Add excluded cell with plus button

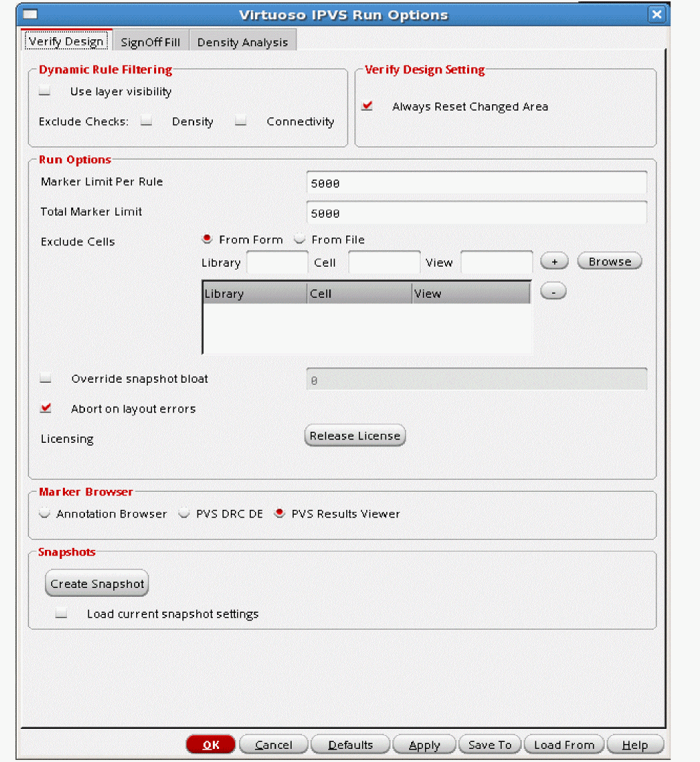(x=554, y=261)
